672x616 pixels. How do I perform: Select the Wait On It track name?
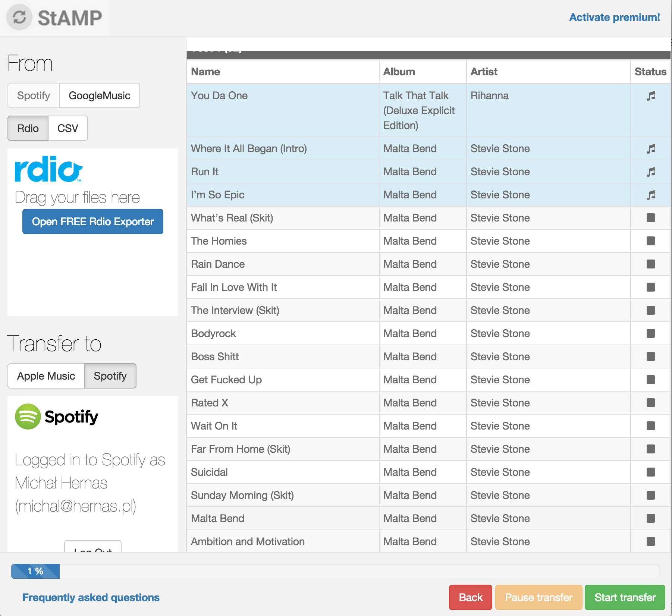point(214,426)
